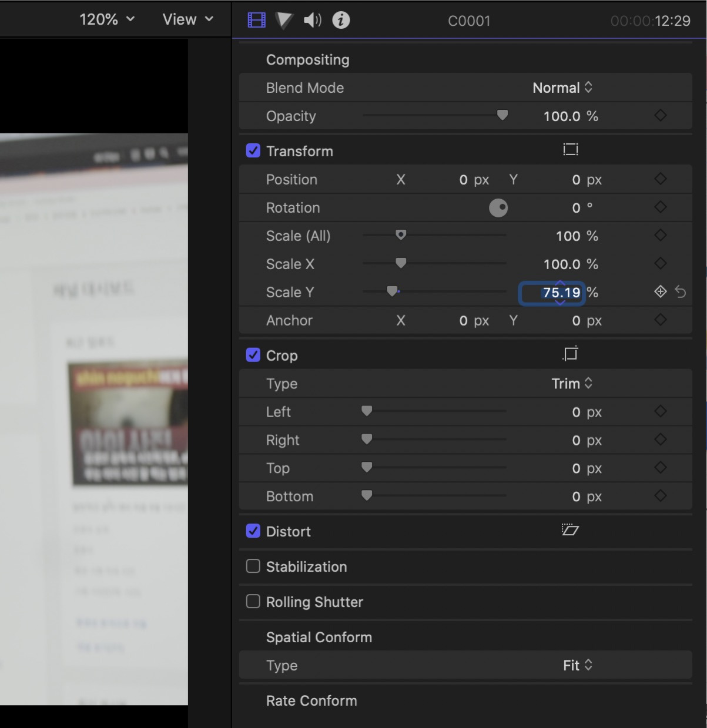This screenshot has width=707, height=728.
Task: Click the Crop Right slider handle
Action: tap(367, 440)
